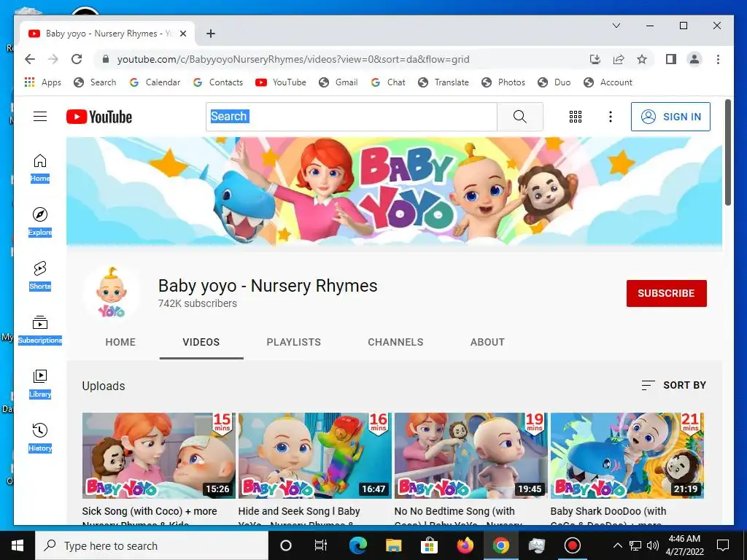The height and width of the screenshot is (560, 747).
Task: Launch Microsoft Edge from the taskbar
Action: click(x=357, y=545)
